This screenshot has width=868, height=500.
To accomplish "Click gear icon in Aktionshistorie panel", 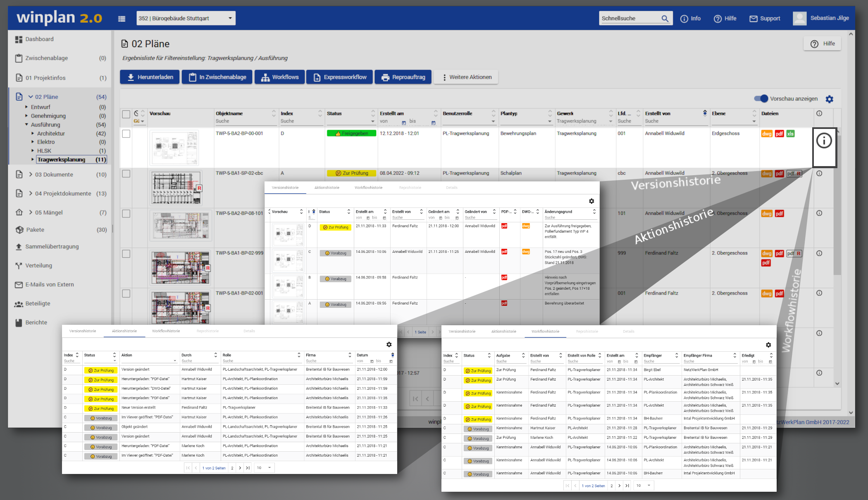I will pyautogui.click(x=389, y=345).
